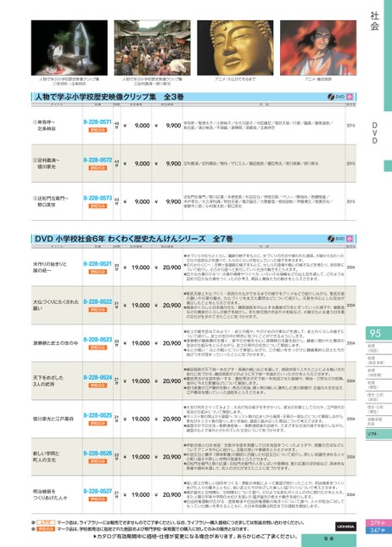
Task: Click the DVD disc icon in the わくわく歴史たんけん header
Action: [x=331, y=239]
